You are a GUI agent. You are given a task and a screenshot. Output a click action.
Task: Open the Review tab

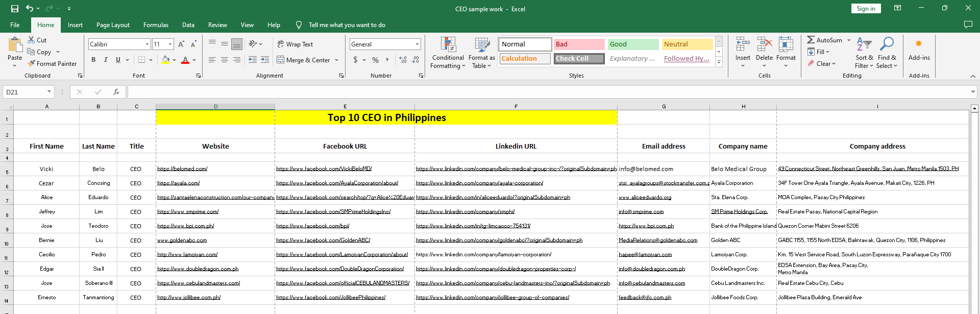pyautogui.click(x=217, y=25)
